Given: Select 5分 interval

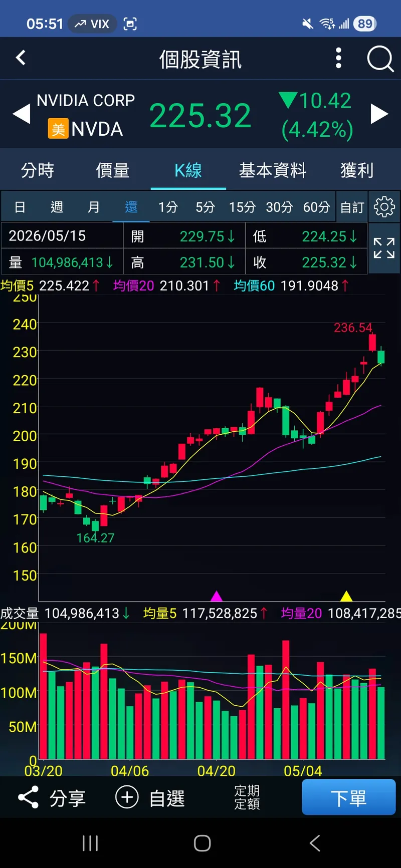Looking at the screenshot, I should 205,207.
